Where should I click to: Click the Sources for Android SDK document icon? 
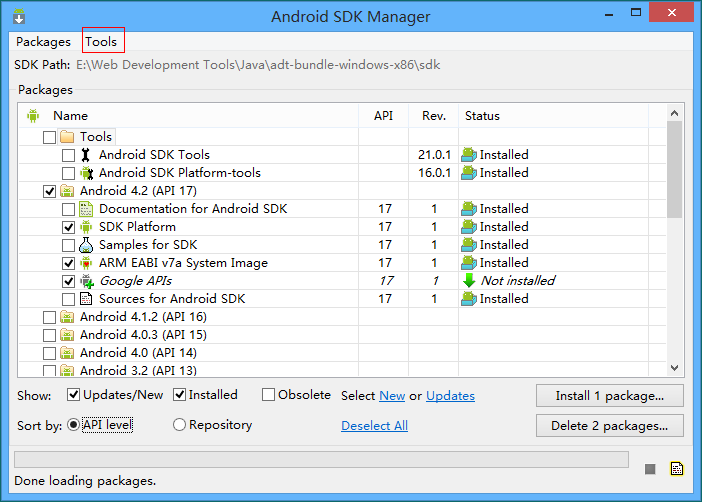tap(86, 299)
